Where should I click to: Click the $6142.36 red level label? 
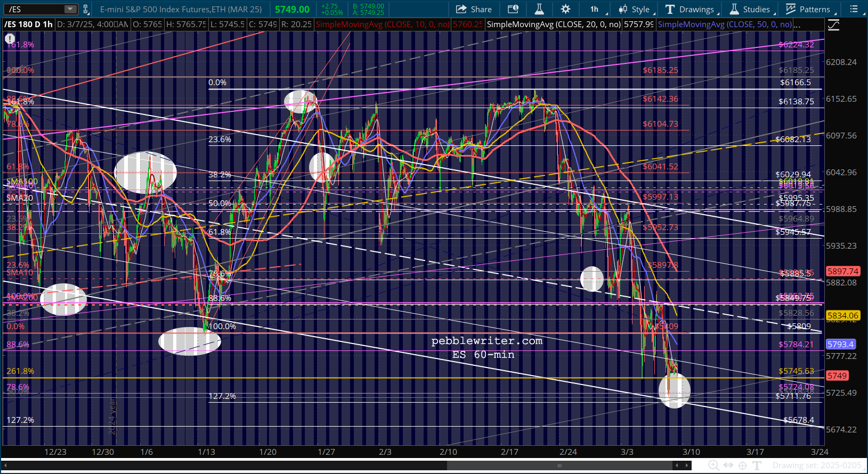pyautogui.click(x=660, y=99)
